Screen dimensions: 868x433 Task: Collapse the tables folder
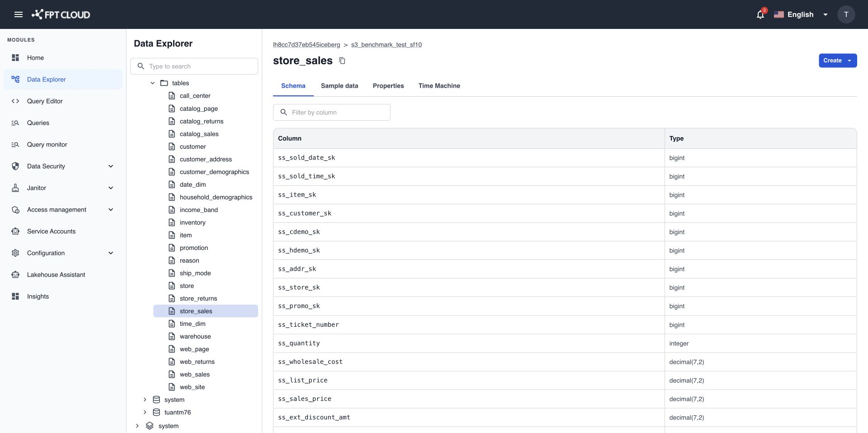tap(152, 83)
